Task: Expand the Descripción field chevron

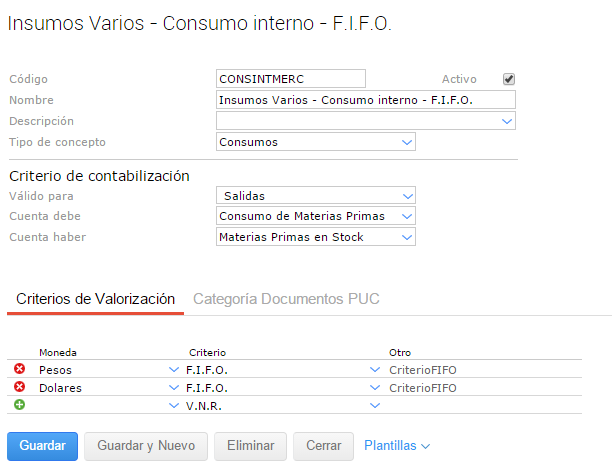Action: [x=508, y=121]
